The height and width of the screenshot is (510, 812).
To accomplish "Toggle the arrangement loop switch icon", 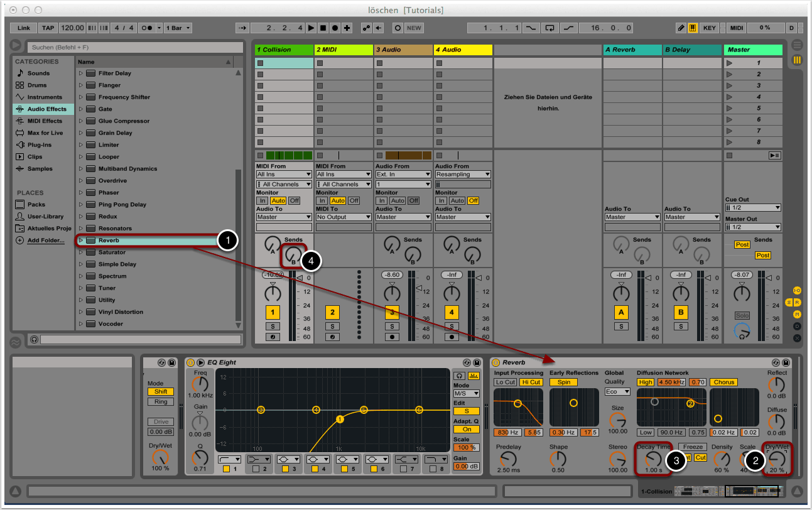I will pyautogui.click(x=550, y=28).
